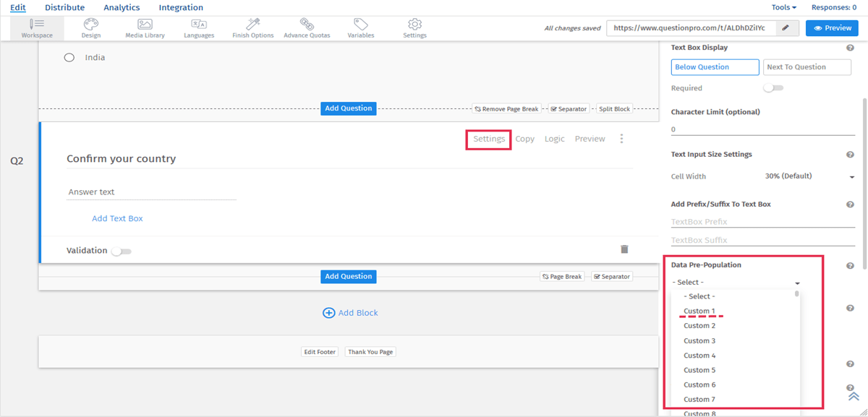The height and width of the screenshot is (417, 868).
Task: Switch to the Analytics tab
Action: pos(122,7)
